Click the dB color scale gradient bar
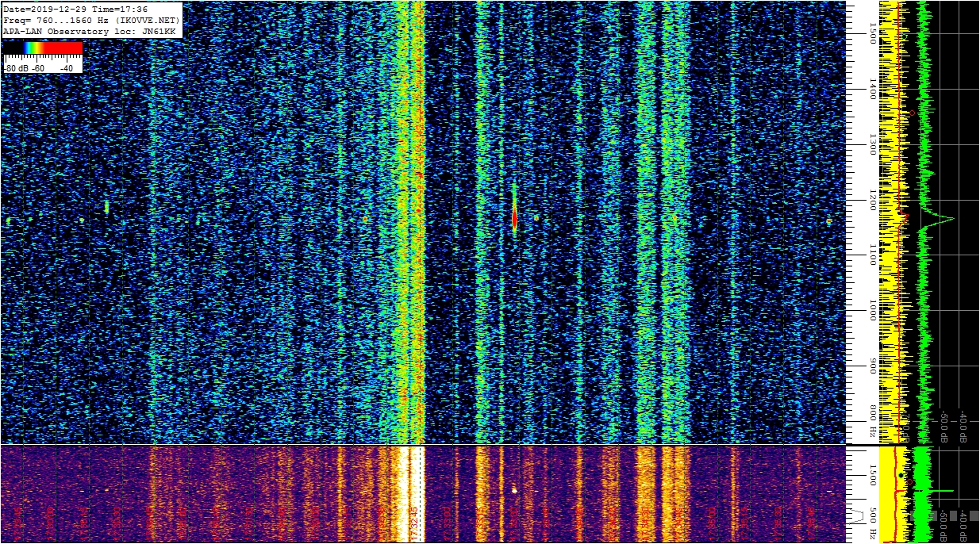 tap(43, 48)
